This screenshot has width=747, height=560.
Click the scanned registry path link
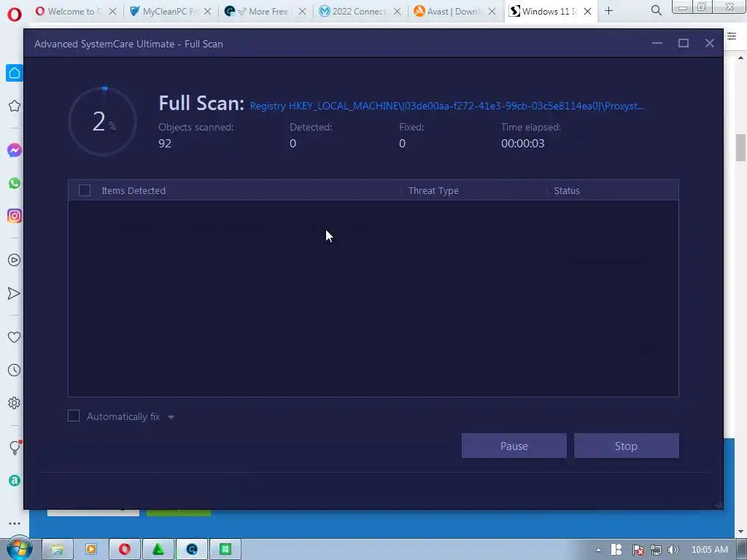(x=447, y=106)
